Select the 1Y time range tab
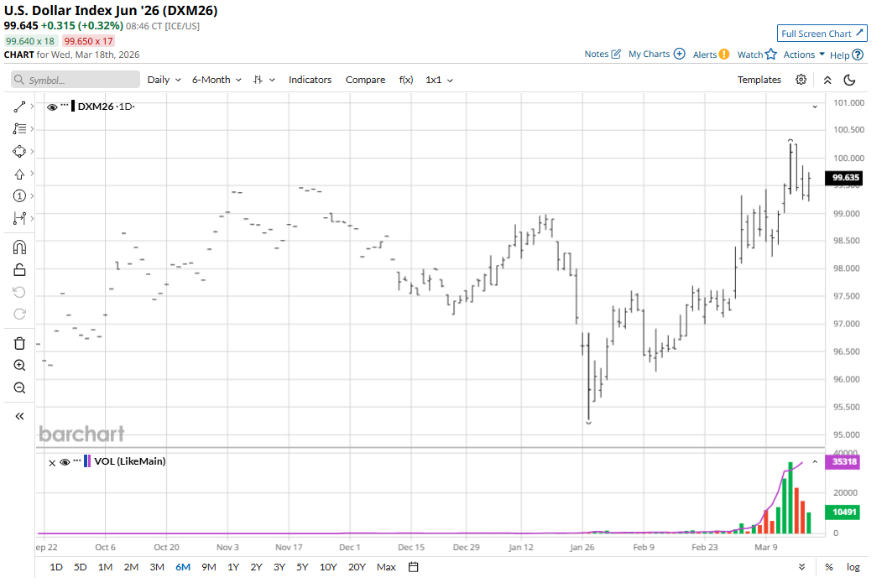The image size is (887, 588). coord(233,567)
